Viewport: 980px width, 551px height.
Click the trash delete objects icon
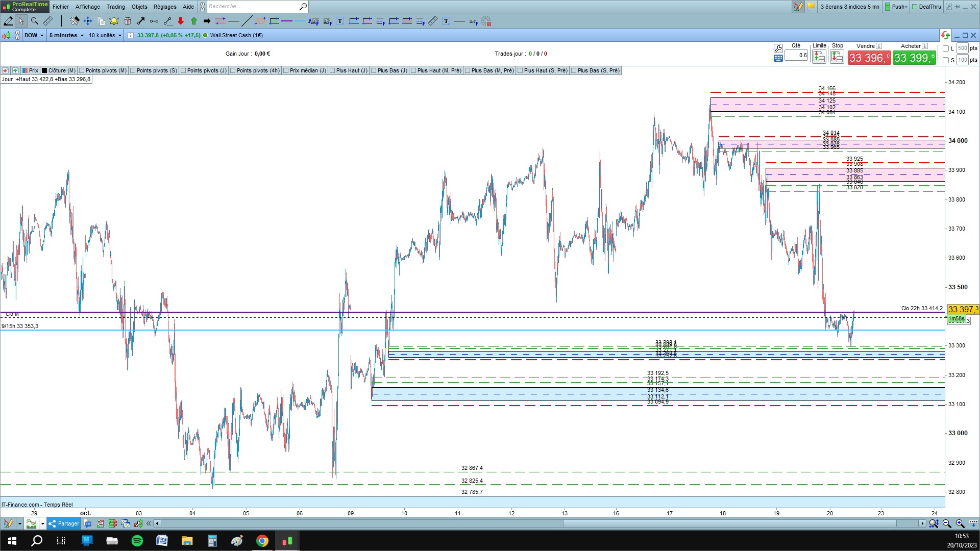(x=128, y=21)
